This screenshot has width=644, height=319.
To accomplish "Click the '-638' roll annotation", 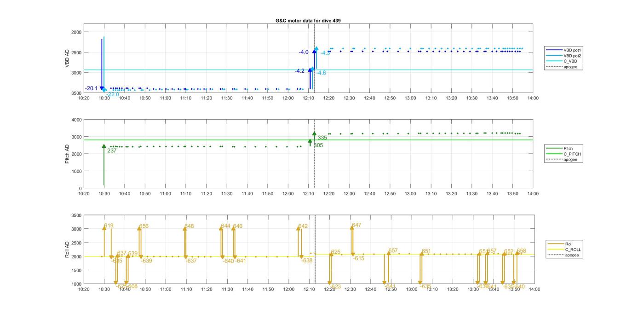I will 307,261.
